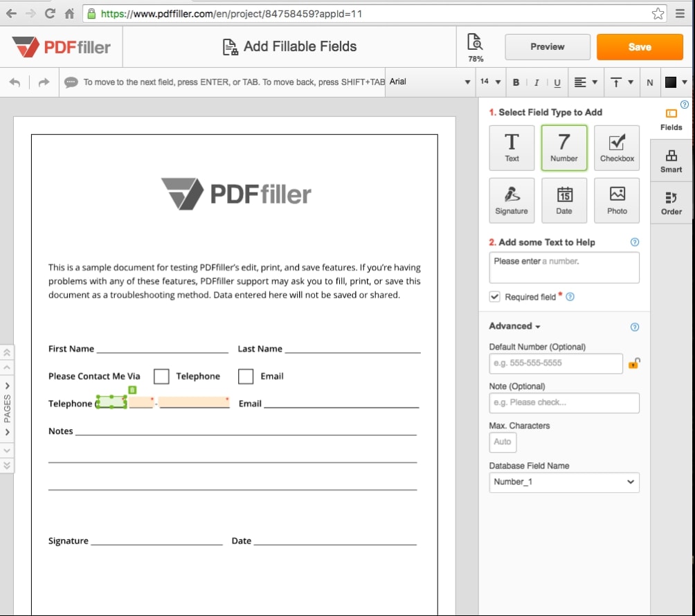695x616 pixels.
Task: Open the 78% zoom page view control
Action: [x=475, y=47]
